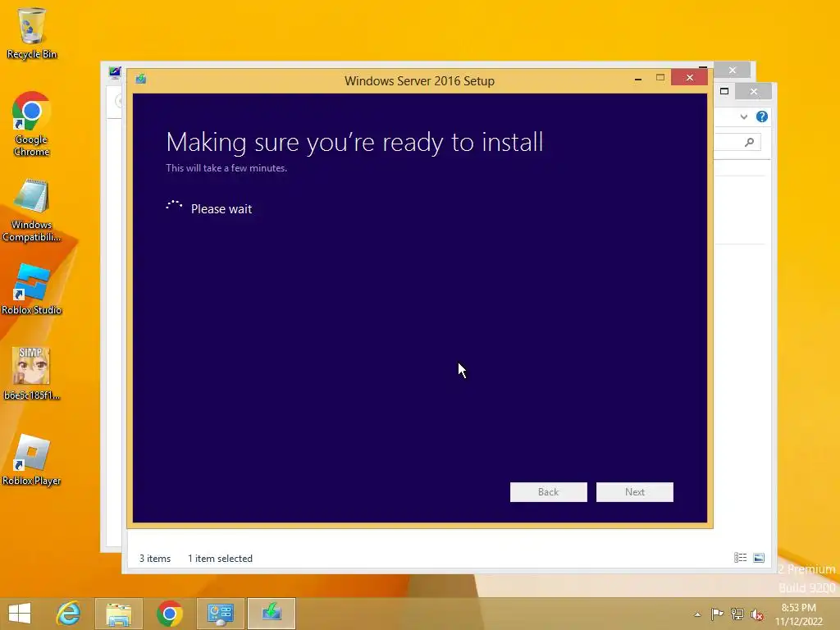Screen dimensions: 840x630
Task: Click the '3 items' status text
Action: coord(155,558)
